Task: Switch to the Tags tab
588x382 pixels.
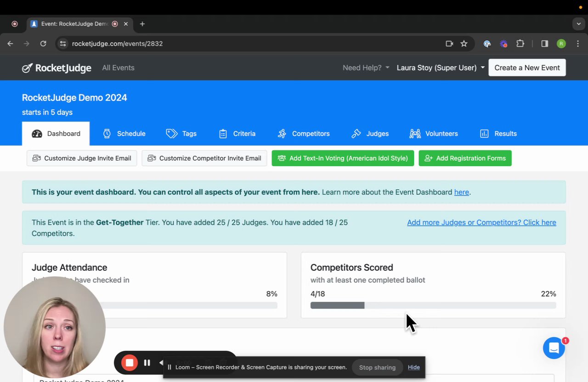Action: tap(181, 134)
